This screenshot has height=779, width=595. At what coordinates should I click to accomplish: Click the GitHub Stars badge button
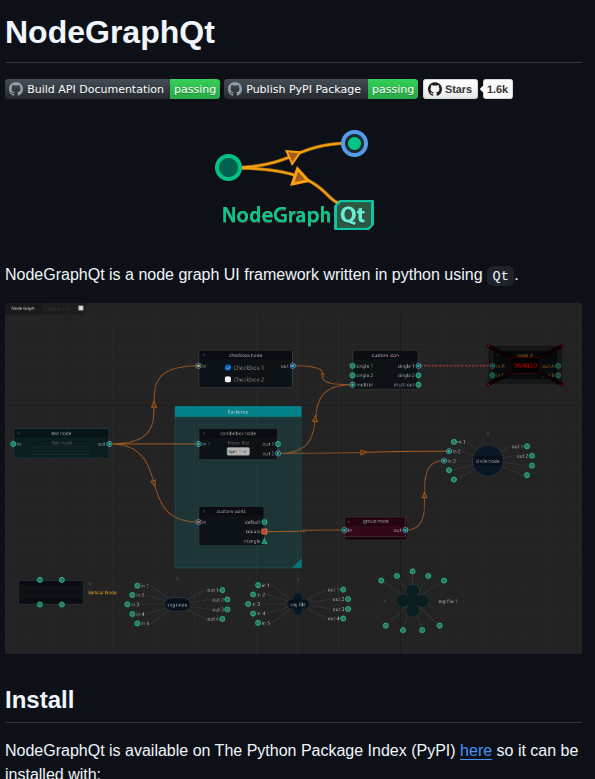[450, 89]
